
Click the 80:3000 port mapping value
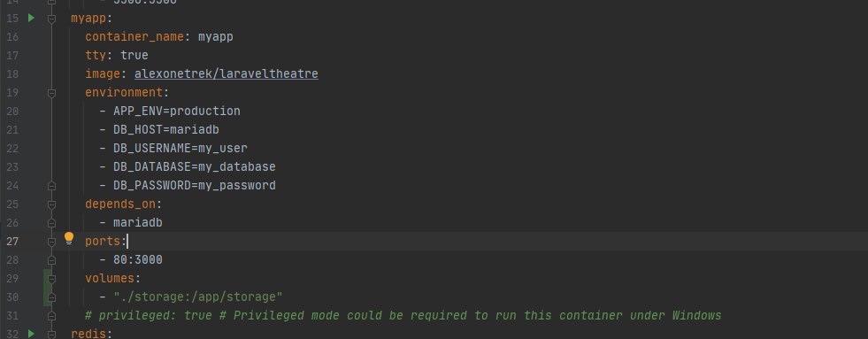(138, 260)
